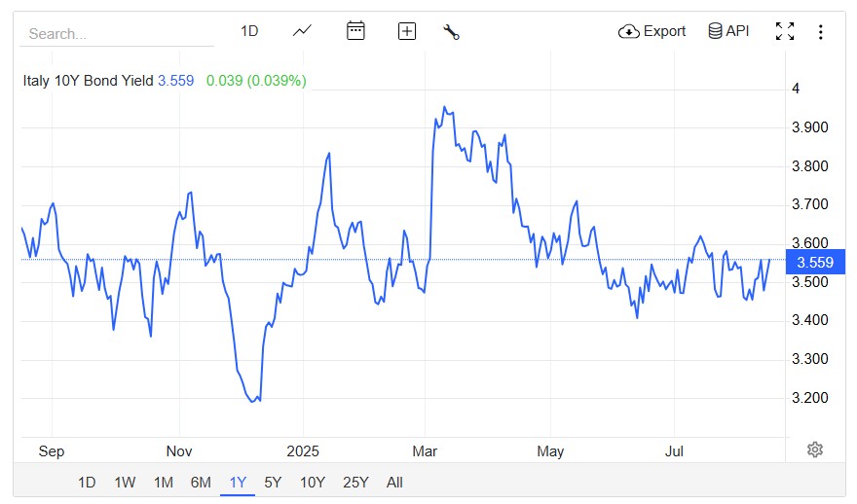857x504 pixels.
Task: Show the 25Y time range
Action: 356,483
